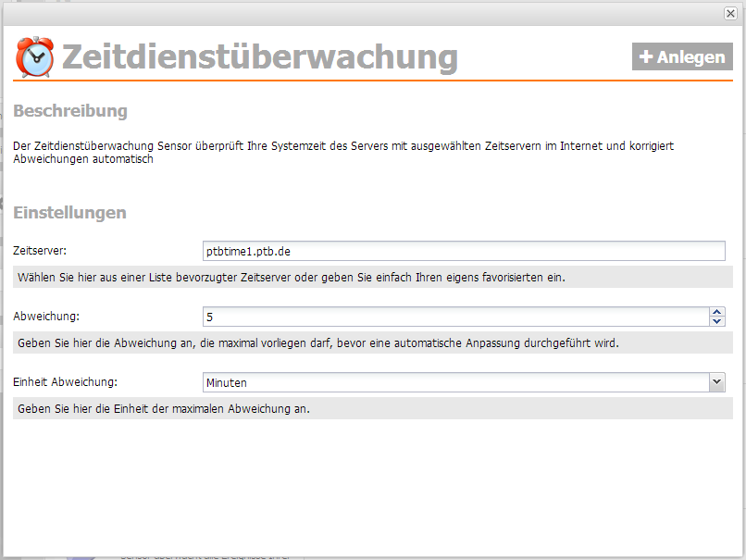Focus the Abweichung number field
The height and width of the screenshot is (560, 746).
tap(454, 317)
